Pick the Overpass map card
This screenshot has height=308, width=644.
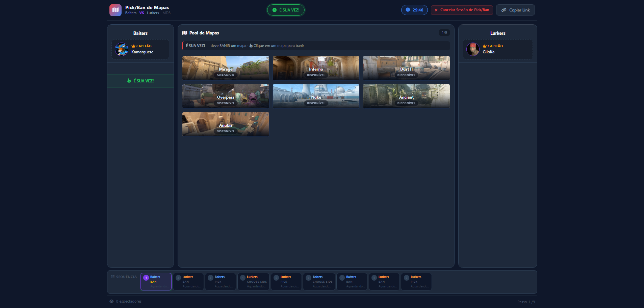[x=226, y=96]
